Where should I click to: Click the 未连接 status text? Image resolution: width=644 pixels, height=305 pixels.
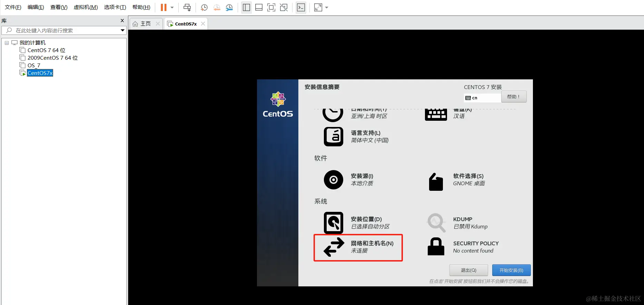pyautogui.click(x=359, y=251)
